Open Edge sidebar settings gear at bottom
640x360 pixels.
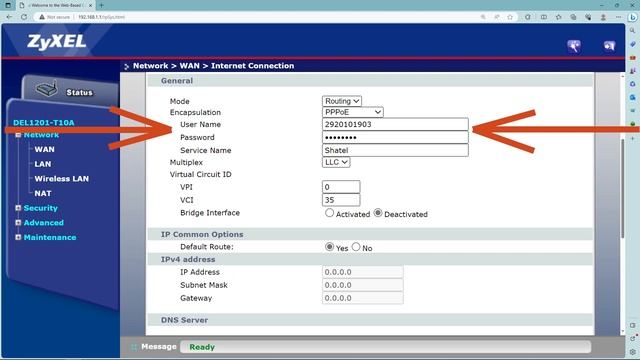[x=632, y=351]
